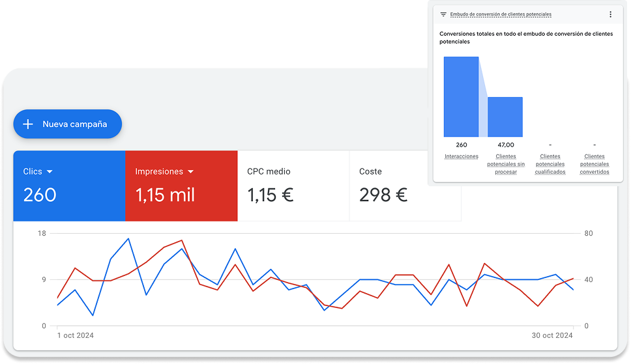
Task: Expand the Clics metric dropdown arrow
Action: tap(50, 172)
